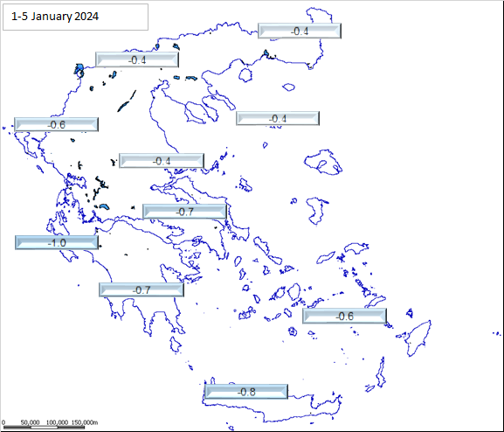The height and width of the screenshot is (432, 504).
Task: Select Thasos island in the north
Action: (245, 75)
